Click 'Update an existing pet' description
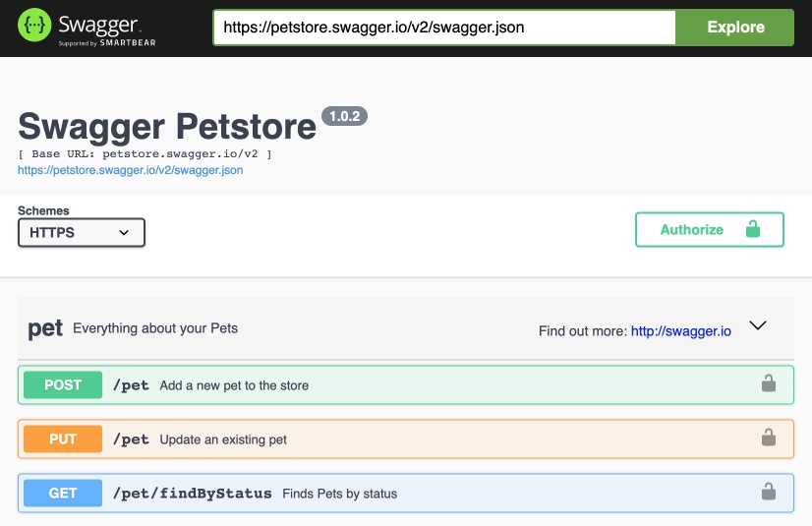812x526 pixels. [223, 439]
